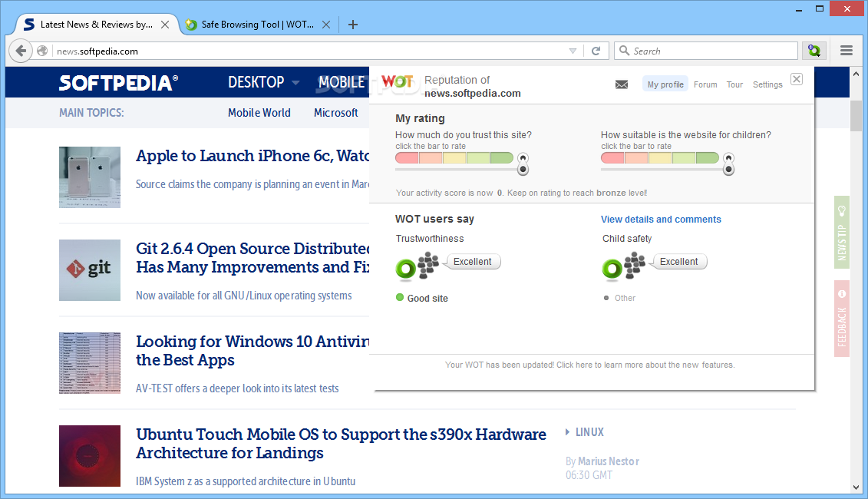
Task: Rate trust dark green (excellent) segment
Action: (501, 158)
